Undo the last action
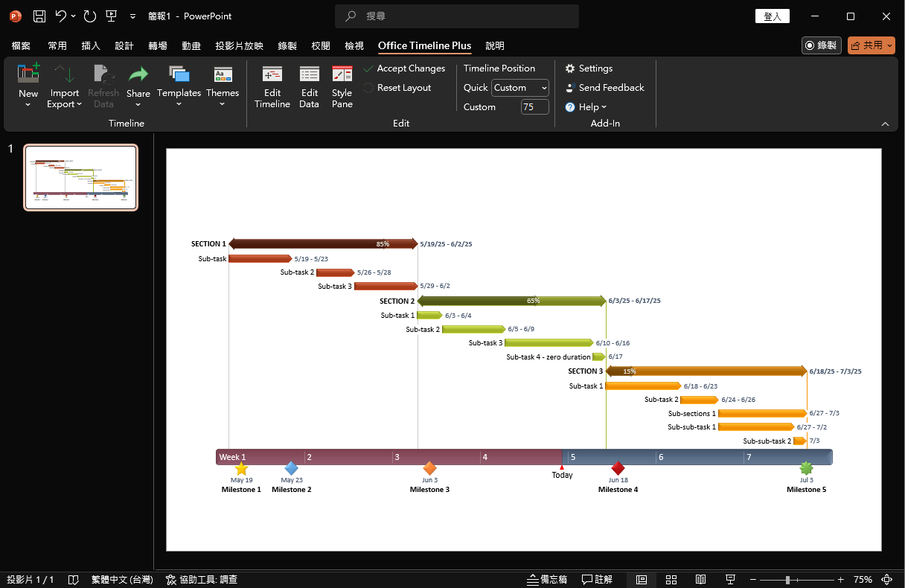 tap(61, 16)
